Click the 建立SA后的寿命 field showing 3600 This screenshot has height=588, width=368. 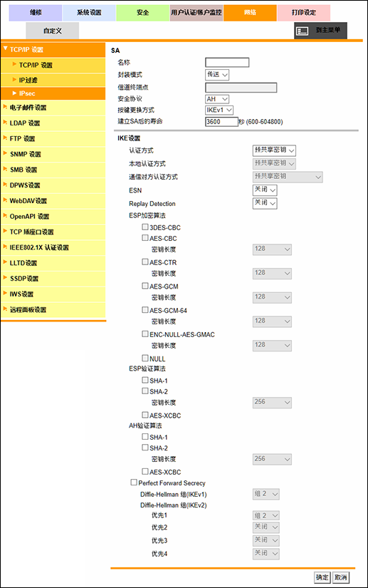[221, 121]
